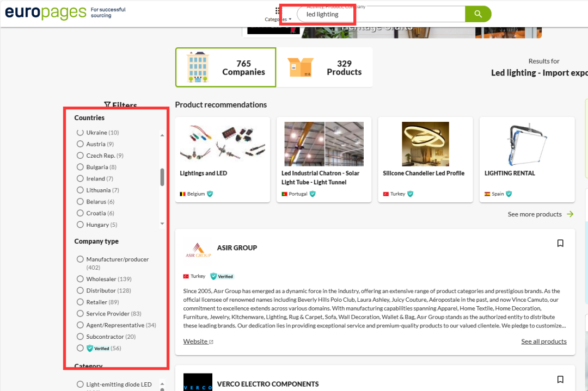Click the led lighting search field

[381, 14]
